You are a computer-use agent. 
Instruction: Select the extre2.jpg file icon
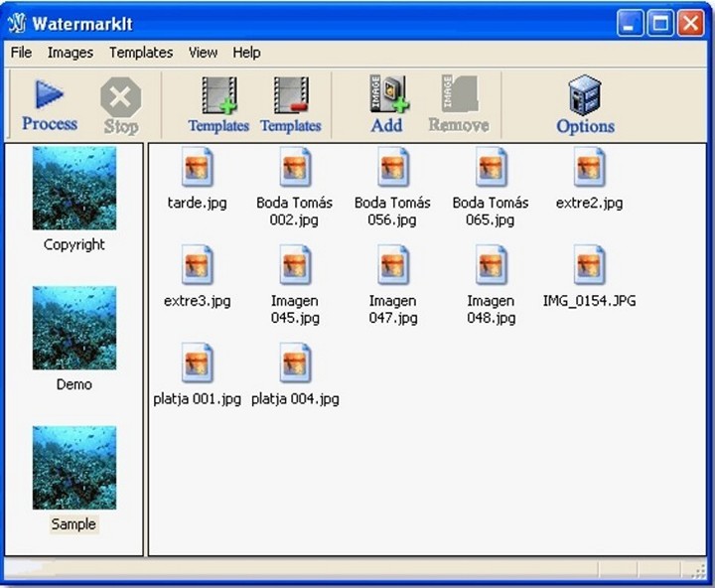pos(589,167)
